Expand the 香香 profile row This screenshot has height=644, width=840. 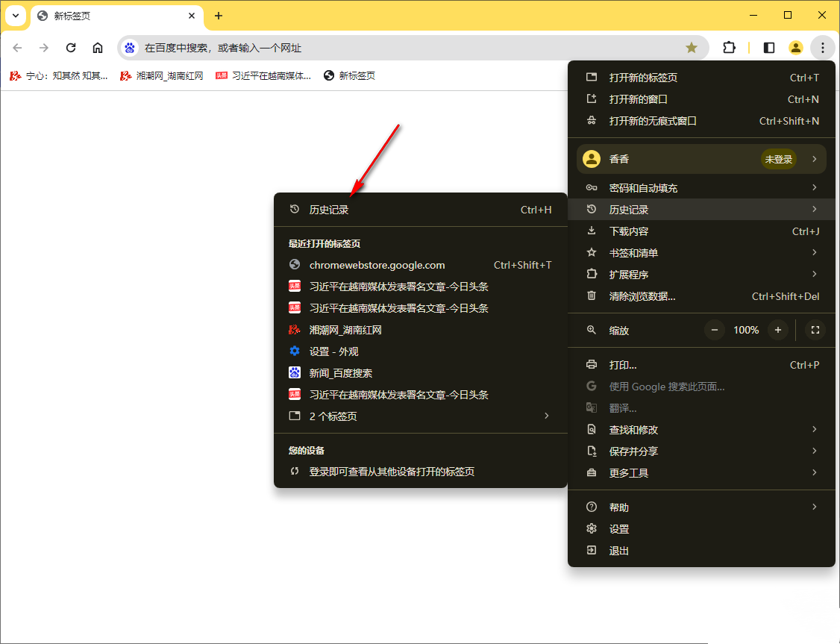pyautogui.click(x=701, y=159)
